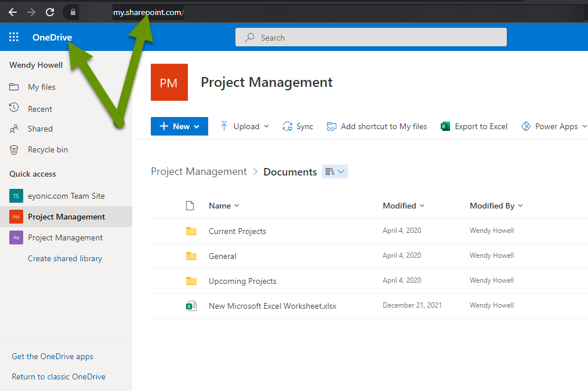Click the General folder icon

pos(191,256)
